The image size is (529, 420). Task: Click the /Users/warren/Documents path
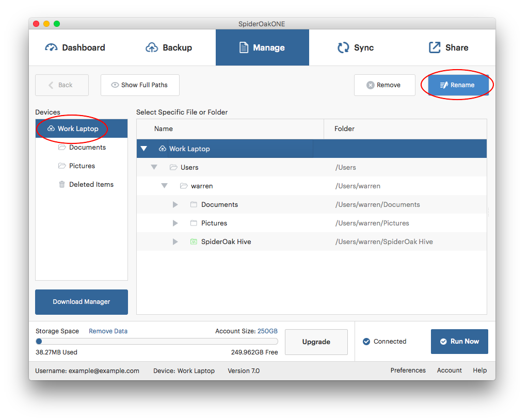click(377, 204)
